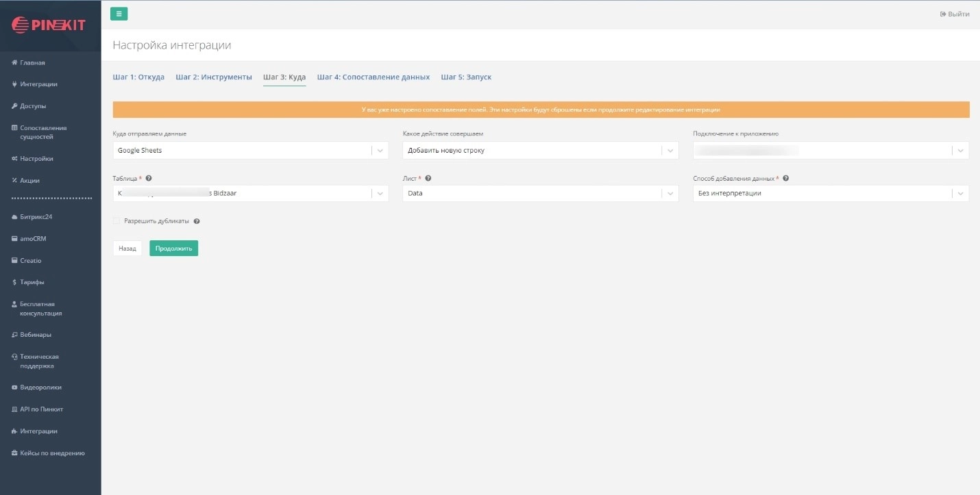
Task: Enable the Разрешить дубликаты checkbox
Action: click(x=117, y=221)
